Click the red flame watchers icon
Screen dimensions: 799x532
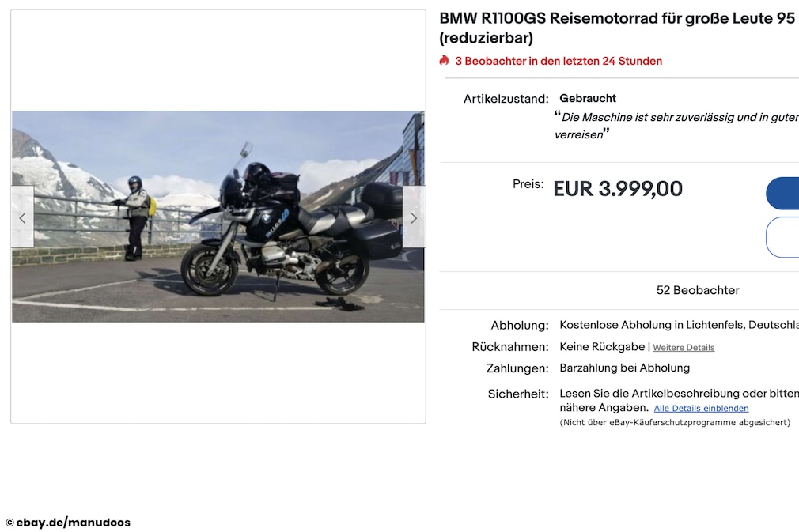click(445, 61)
